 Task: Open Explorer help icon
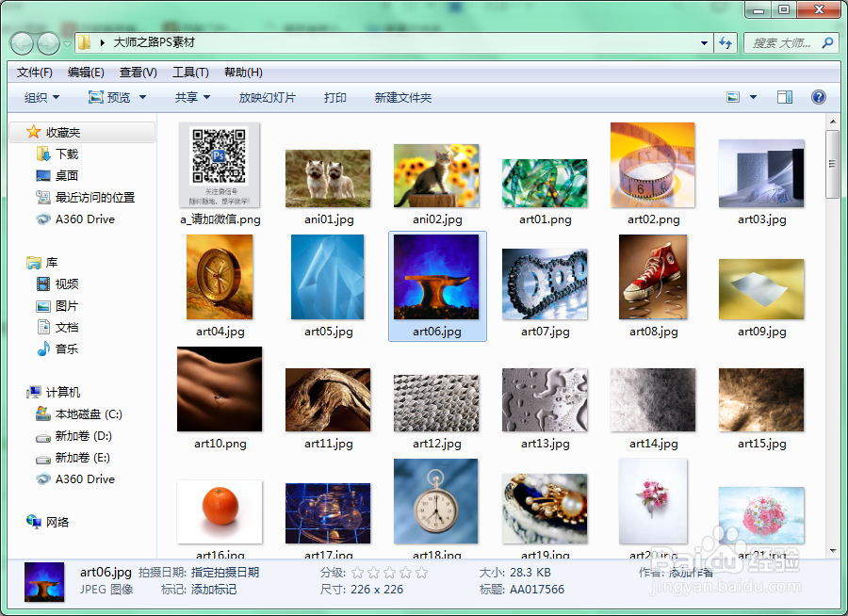(x=819, y=97)
